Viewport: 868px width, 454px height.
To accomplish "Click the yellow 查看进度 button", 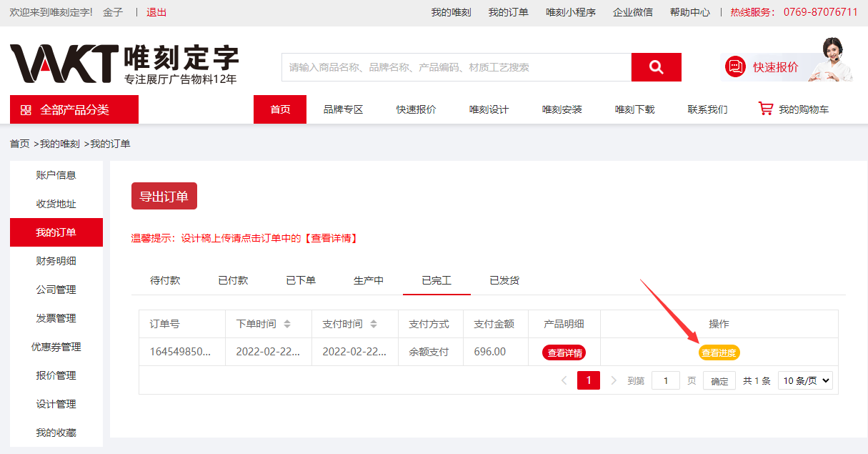I will (x=719, y=352).
